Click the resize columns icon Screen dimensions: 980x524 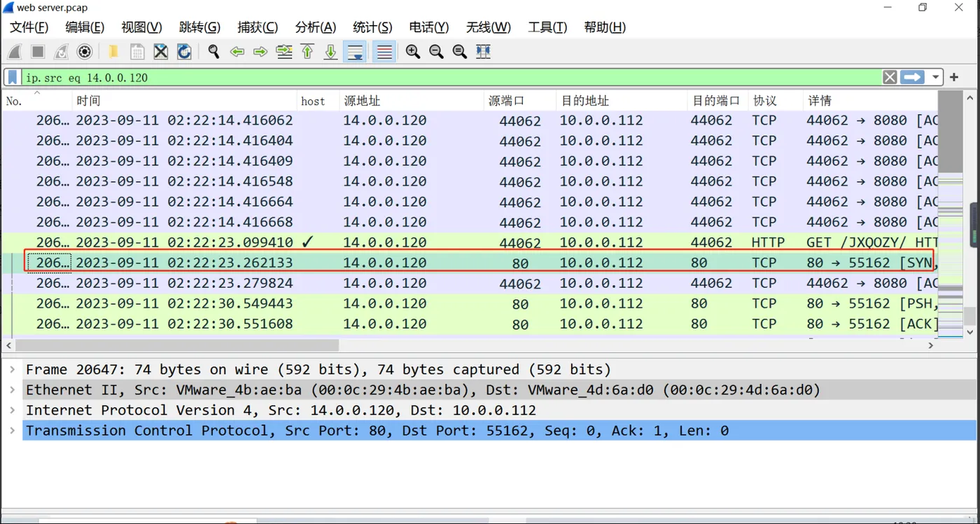point(483,52)
